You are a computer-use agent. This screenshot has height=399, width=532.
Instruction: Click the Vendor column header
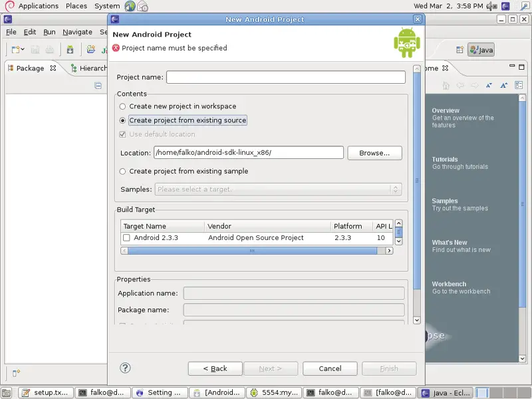[x=268, y=226]
